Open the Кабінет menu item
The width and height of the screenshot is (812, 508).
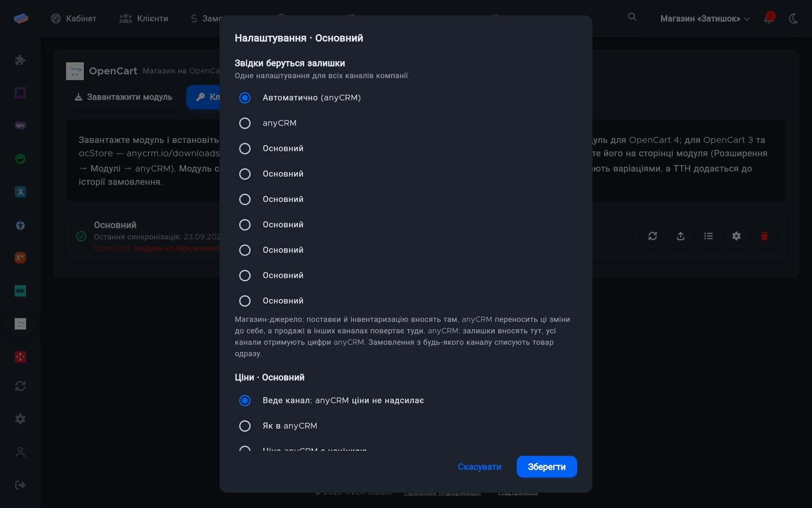pos(74,19)
